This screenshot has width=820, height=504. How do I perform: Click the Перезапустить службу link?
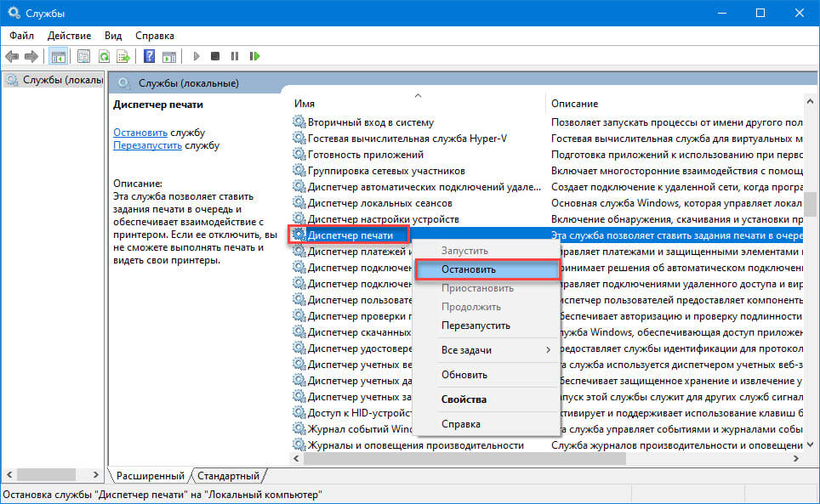150,147
